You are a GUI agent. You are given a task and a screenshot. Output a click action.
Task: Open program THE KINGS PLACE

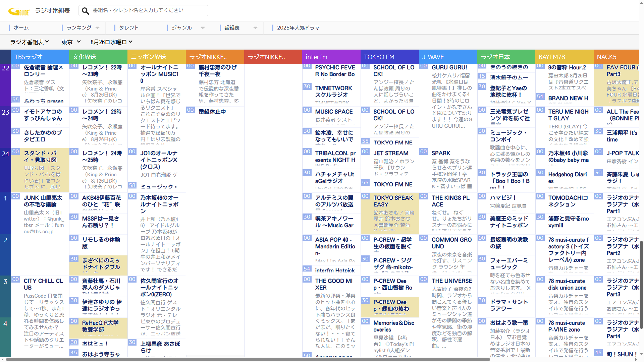450,201
